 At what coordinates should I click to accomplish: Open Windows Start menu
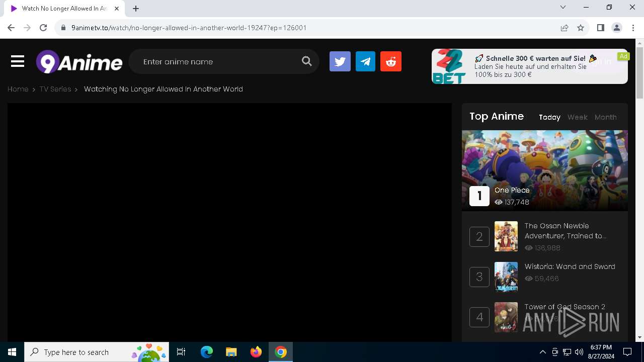click(x=12, y=352)
